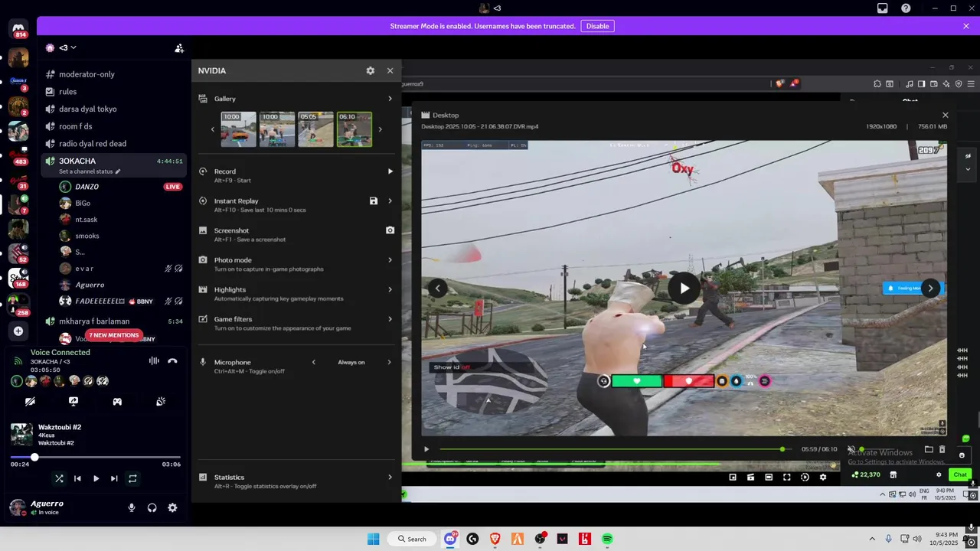980x551 pixels.
Task: Skip to previous track
Action: pos(77,478)
